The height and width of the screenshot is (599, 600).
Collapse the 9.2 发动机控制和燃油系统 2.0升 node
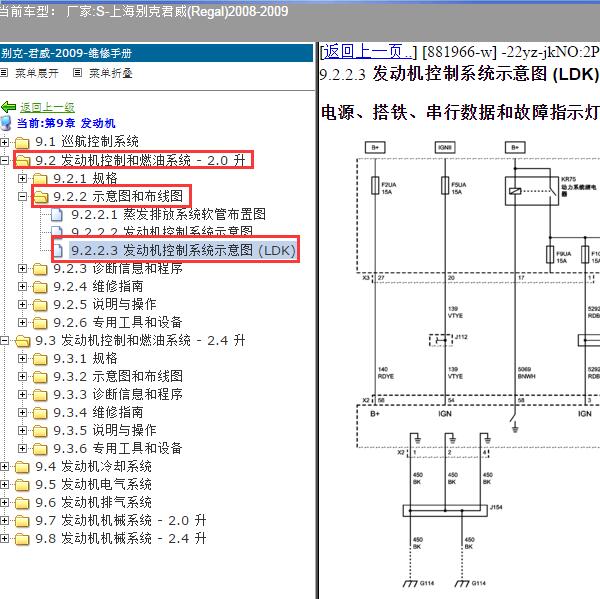(x=4, y=160)
